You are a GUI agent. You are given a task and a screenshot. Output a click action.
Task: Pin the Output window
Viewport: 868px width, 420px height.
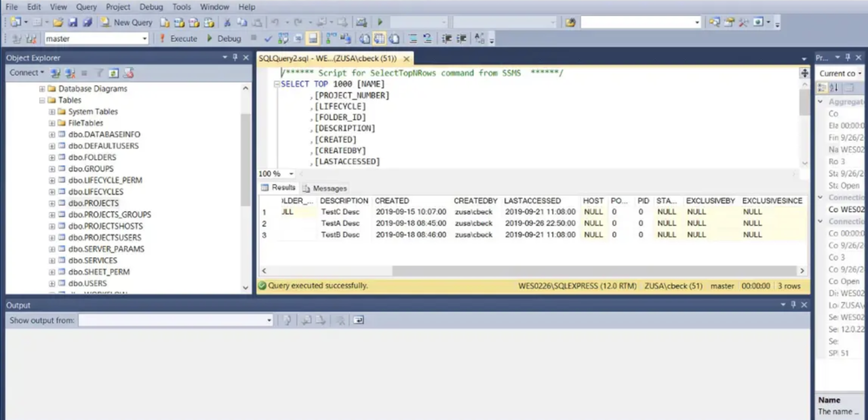(793, 304)
